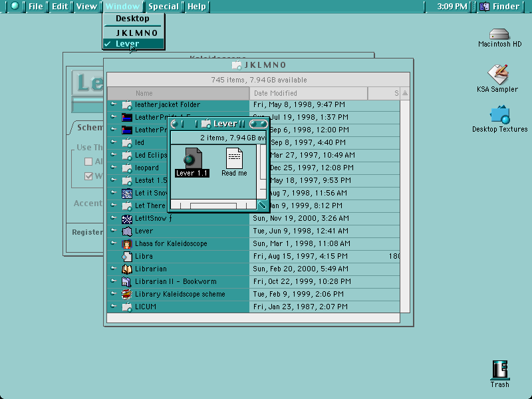Viewport: 532px width, 399px height.
Task: Sort list by Date Modified column header
Action: (309, 93)
